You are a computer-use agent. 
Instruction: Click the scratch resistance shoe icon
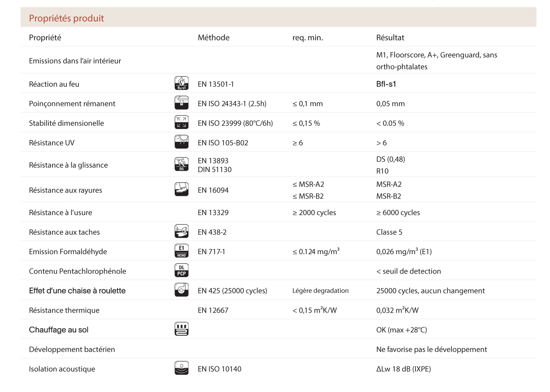click(181, 189)
